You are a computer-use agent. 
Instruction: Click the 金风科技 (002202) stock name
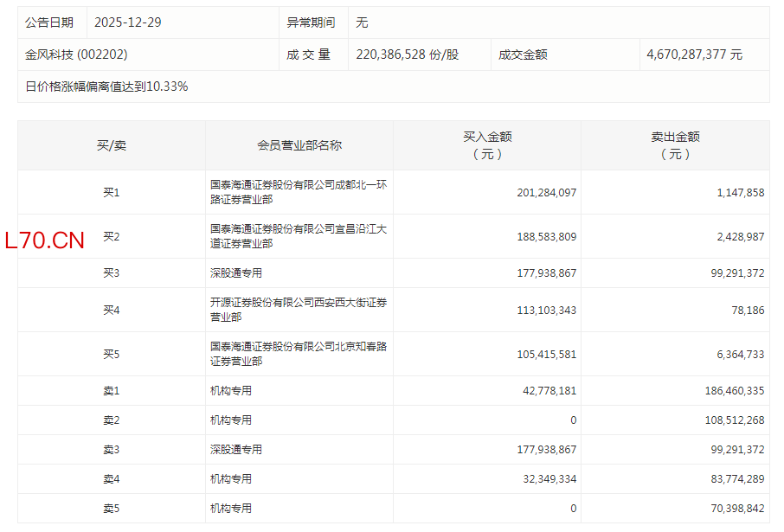pyautogui.click(x=76, y=54)
